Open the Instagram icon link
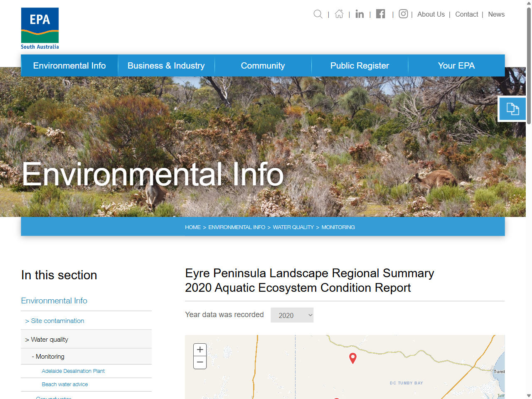 403,14
